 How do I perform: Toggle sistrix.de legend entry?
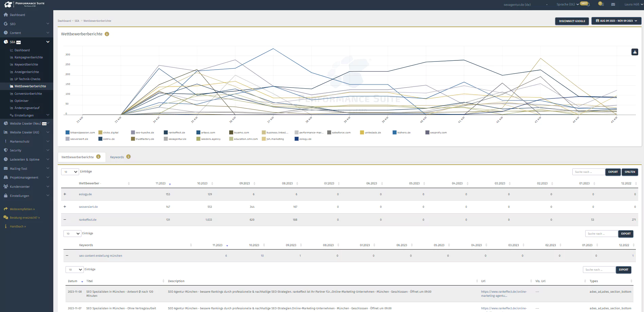107,139
